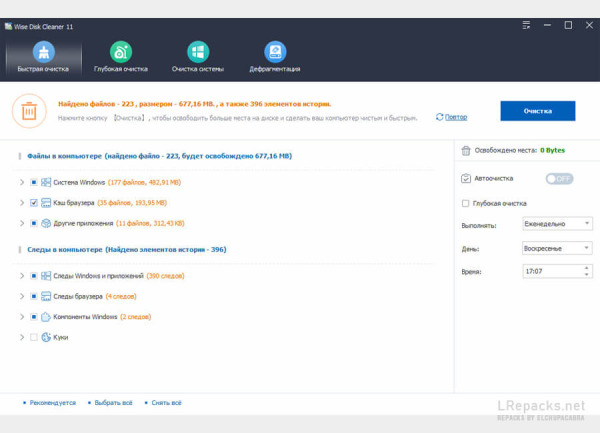600x433 pixels.
Task: Click the Wise Disk Cleaner app icon
Action: [x=8, y=26]
